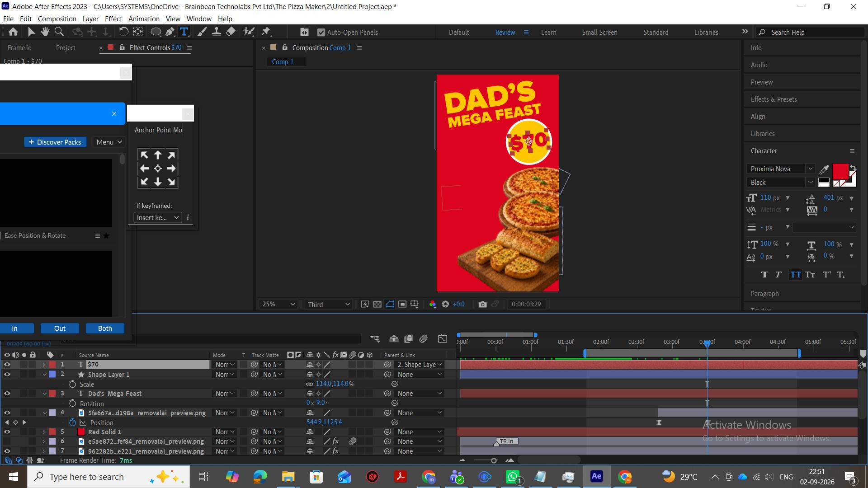This screenshot has height=488, width=868.
Task: Toggle Auto-Open Panels checkbox
Action: (321, 33)
